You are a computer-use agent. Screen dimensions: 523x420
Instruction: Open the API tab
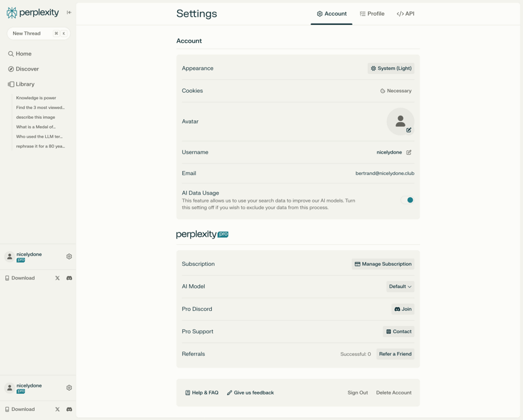click(x=404, y=13)
